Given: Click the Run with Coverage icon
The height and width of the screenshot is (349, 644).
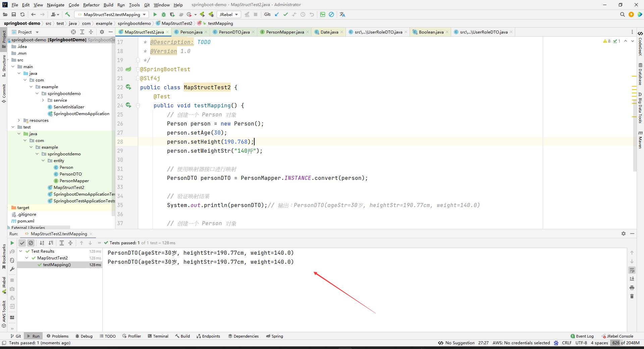Looking at the screenshot, I should click(x=172, y=14).
